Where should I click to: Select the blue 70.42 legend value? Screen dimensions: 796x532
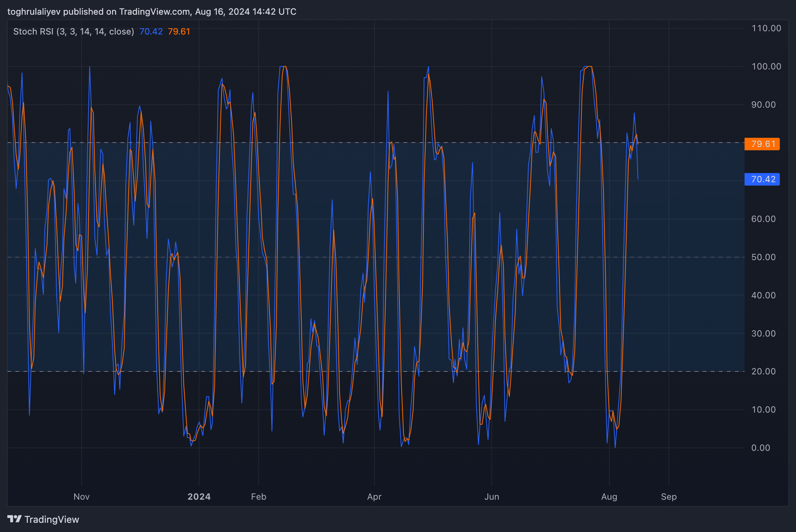(151, 32)
